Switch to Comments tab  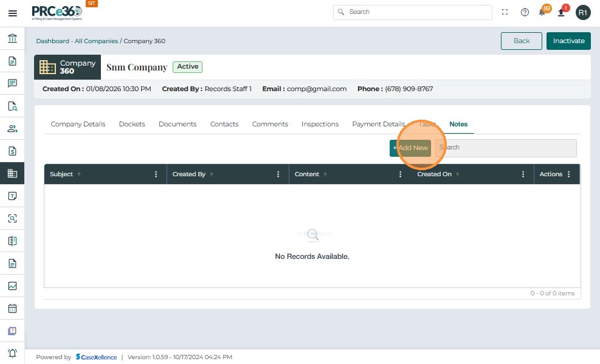tap(270, 124)
